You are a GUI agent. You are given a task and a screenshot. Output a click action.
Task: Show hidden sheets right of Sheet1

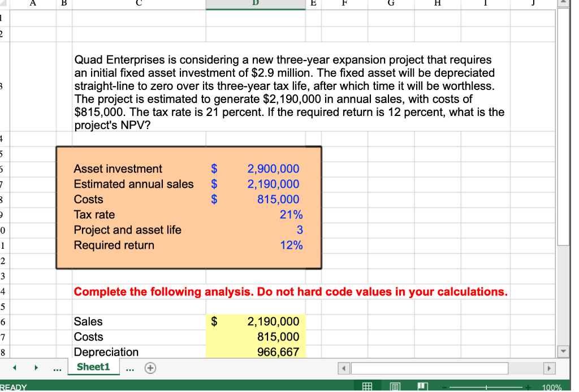click(x=130, y=369)
